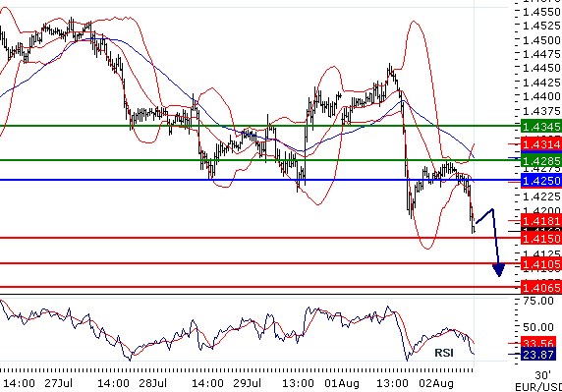Select the blue 23.87 RSI value
Screen dimensions: 562x392
pos(538,355)
